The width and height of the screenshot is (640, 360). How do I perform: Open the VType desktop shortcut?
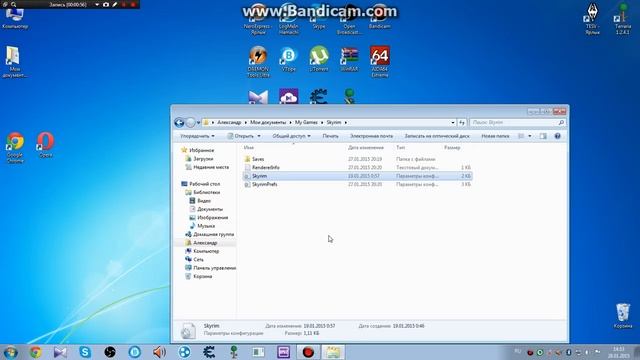[289, 59]
